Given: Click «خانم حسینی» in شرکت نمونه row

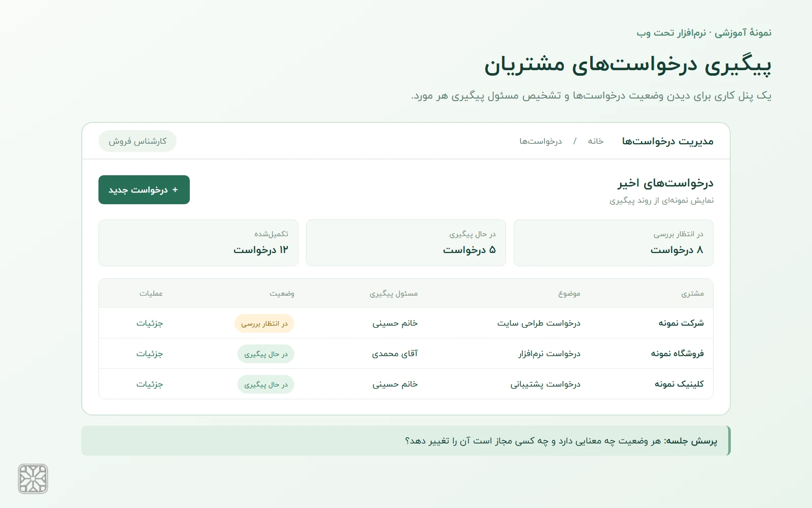Looking at the screenshot, I should (395, 323).
